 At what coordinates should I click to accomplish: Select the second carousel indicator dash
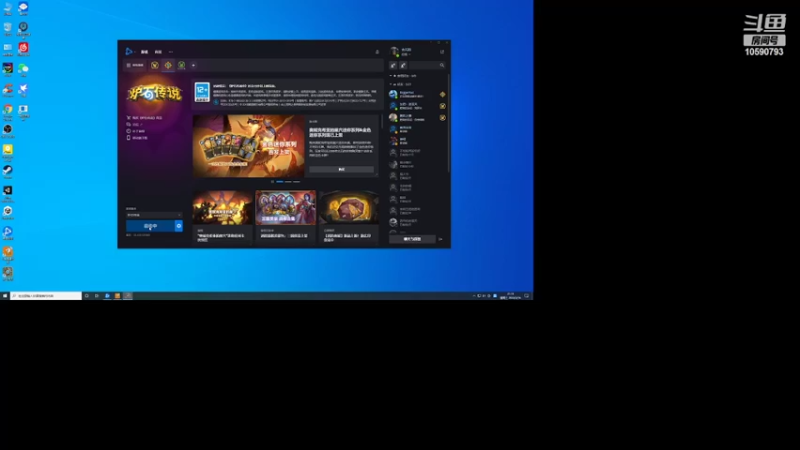pos(288,182)
